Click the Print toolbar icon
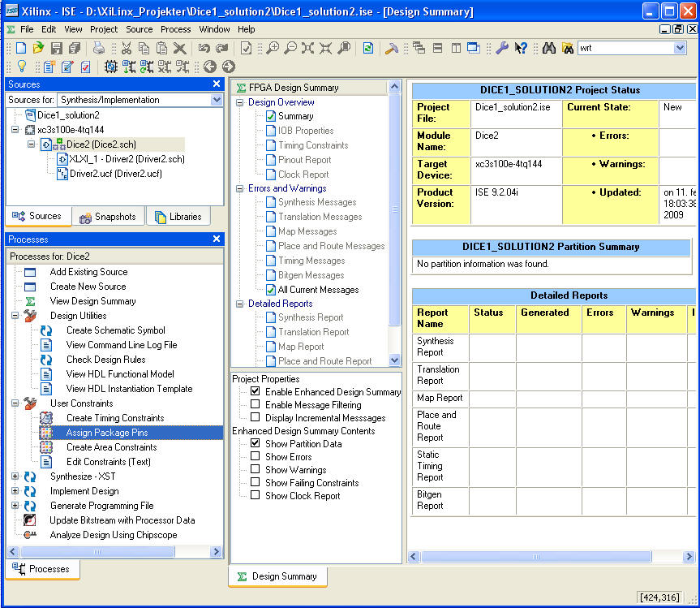This screenshot has height=608, width=700. tap(99, 48)
